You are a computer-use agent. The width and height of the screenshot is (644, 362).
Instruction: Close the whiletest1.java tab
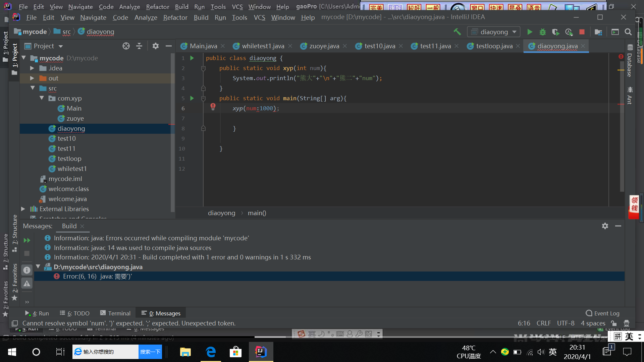[290, 46]
